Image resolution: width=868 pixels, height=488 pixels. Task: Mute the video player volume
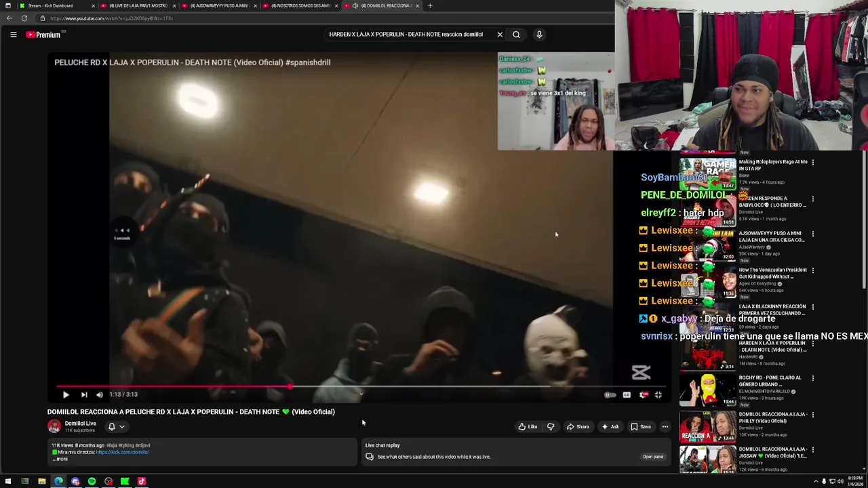(x=100, y=394)
